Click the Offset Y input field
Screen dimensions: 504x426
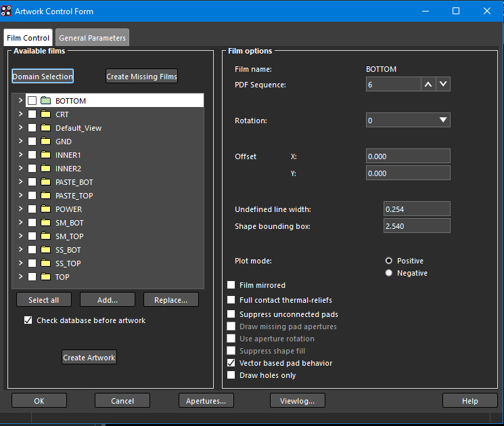click(x=408, y=173)
